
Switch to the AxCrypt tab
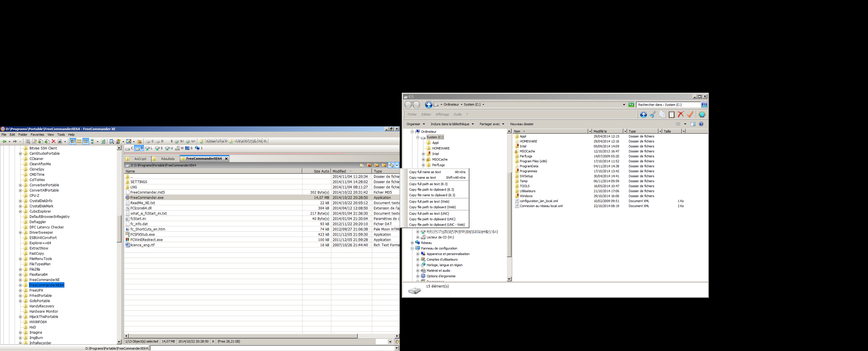138,159
